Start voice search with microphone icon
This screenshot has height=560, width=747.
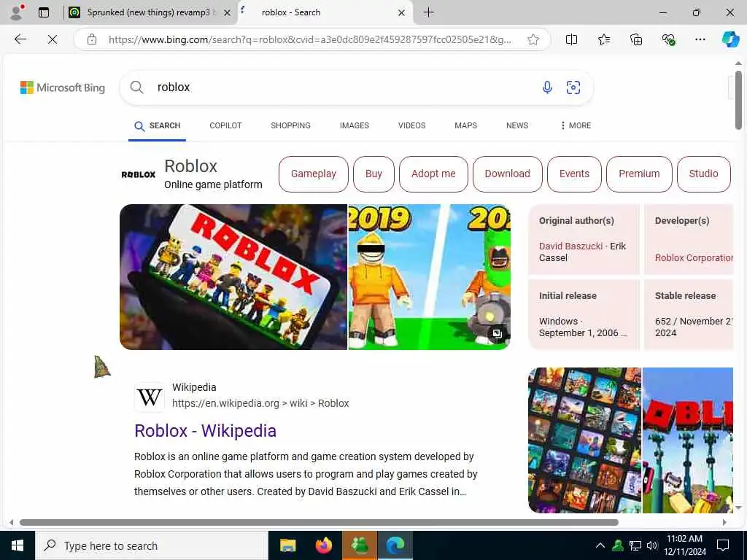point(547,87)
